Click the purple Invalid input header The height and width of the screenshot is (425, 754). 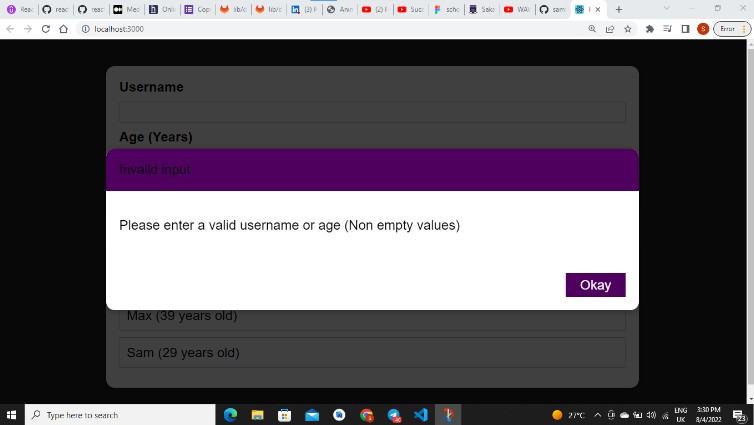[x=372, y=170]
